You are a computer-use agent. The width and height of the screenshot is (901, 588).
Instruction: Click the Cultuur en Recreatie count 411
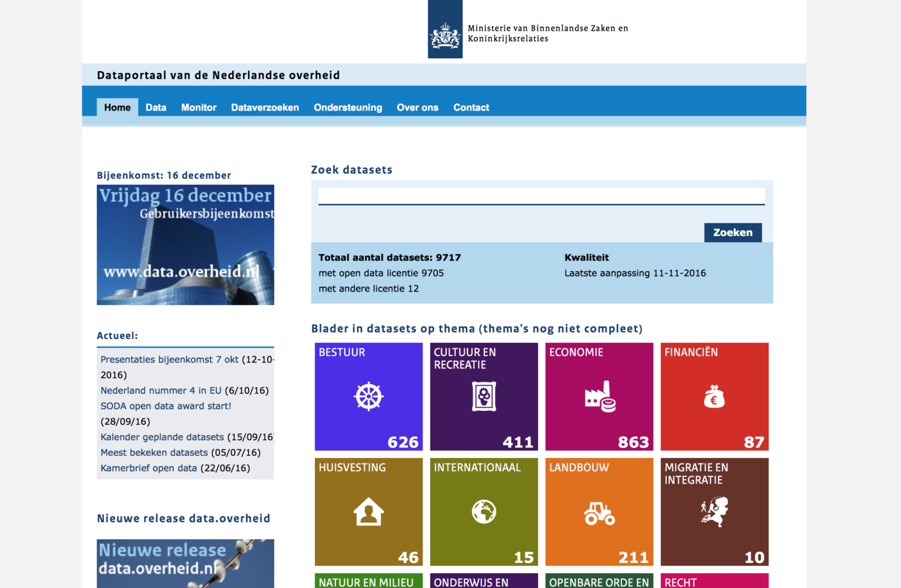click(518, 442)
